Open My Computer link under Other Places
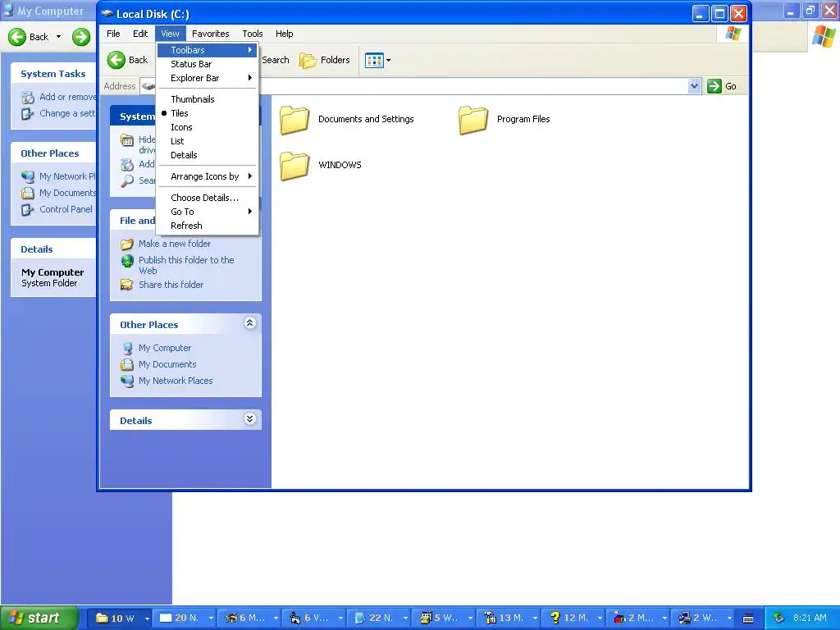The image size is (840, 630). pos(165,348)
